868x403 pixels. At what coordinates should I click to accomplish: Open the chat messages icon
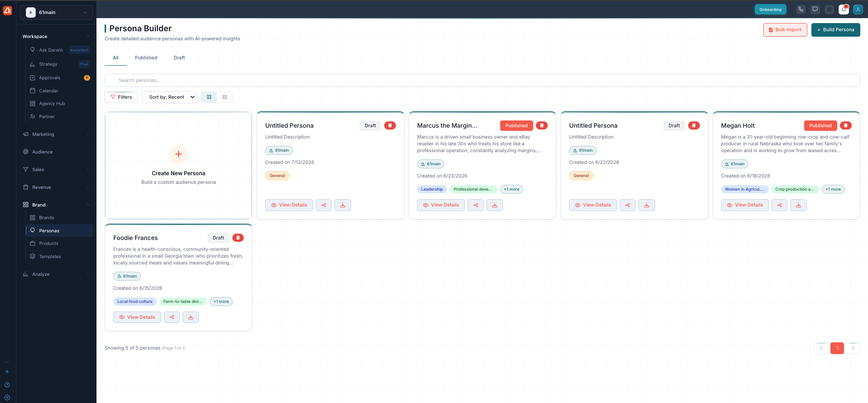(x=815, y=10)
